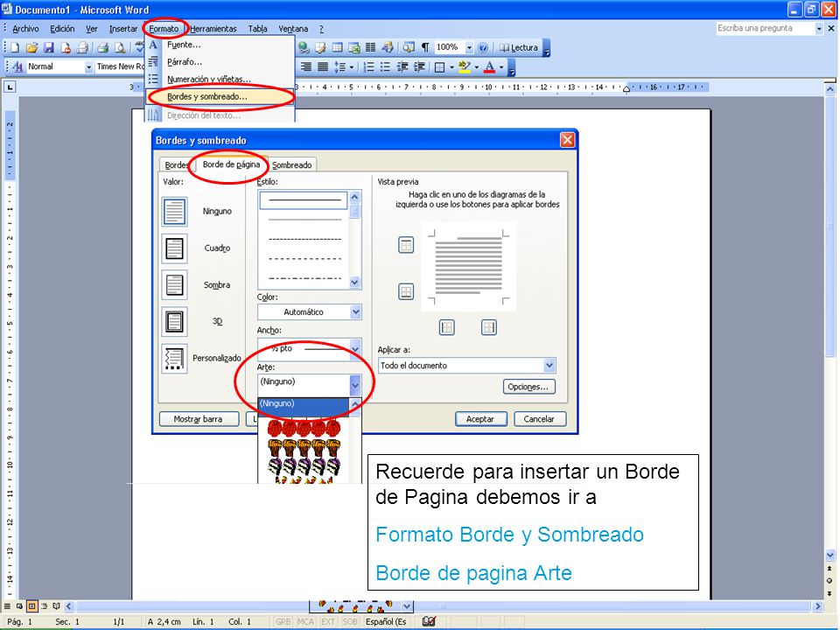Click the Print Preview magnifier icon

[121, 47]
